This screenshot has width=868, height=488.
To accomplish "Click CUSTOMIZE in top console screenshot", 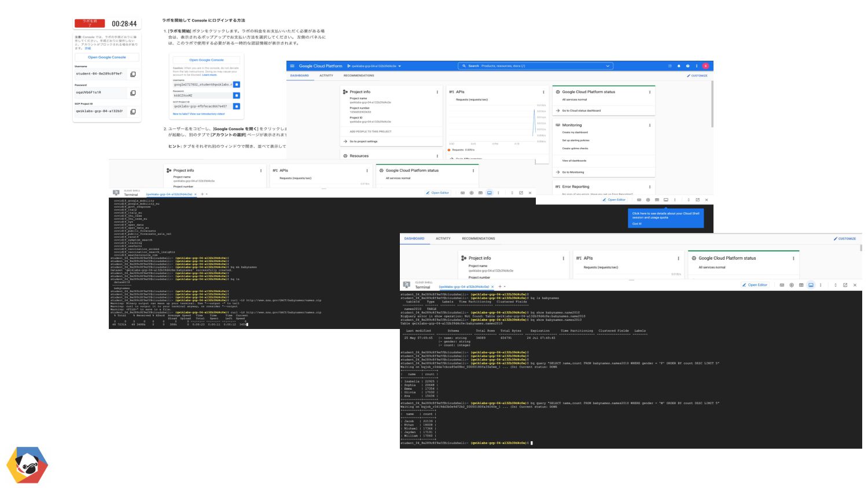I will (697, 76).
